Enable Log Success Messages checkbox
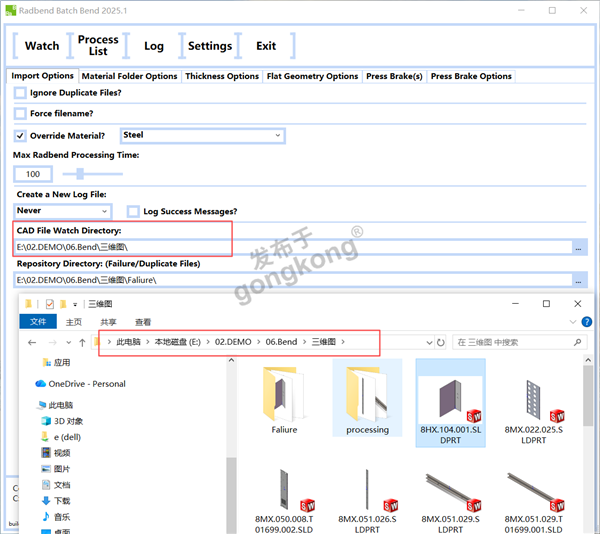 133,212
